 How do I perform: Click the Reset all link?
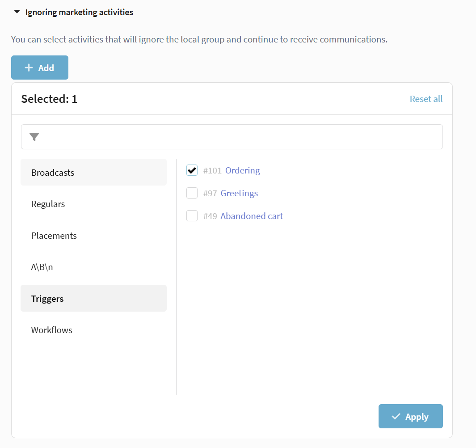coord(426,99)
